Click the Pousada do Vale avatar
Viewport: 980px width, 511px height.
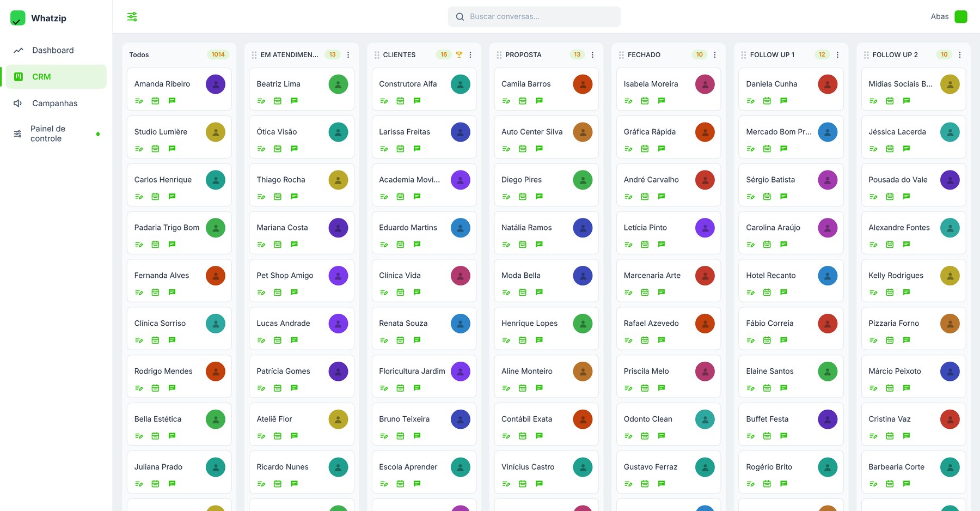pos(950,180)
